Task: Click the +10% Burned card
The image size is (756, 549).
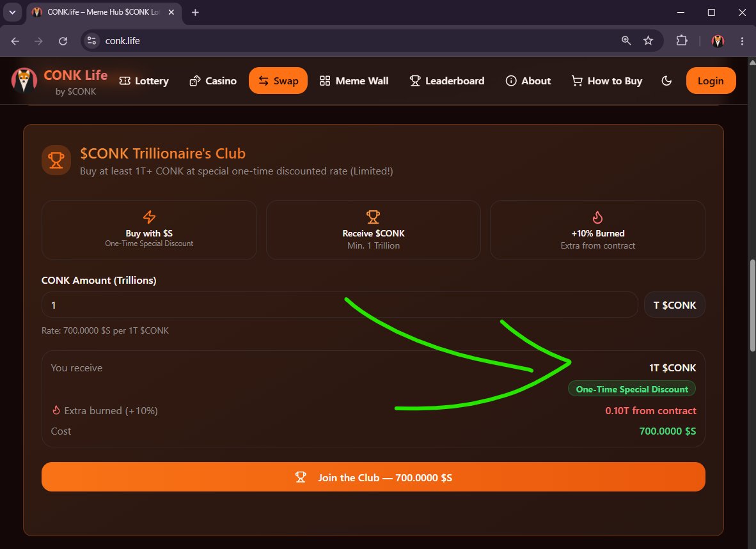Action: (x=597, y=230)
